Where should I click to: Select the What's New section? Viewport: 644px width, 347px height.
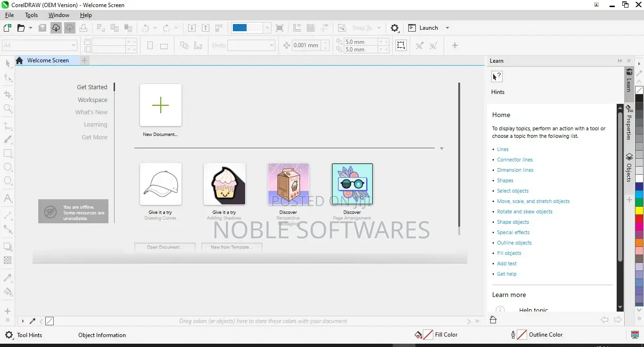(91, 112)
